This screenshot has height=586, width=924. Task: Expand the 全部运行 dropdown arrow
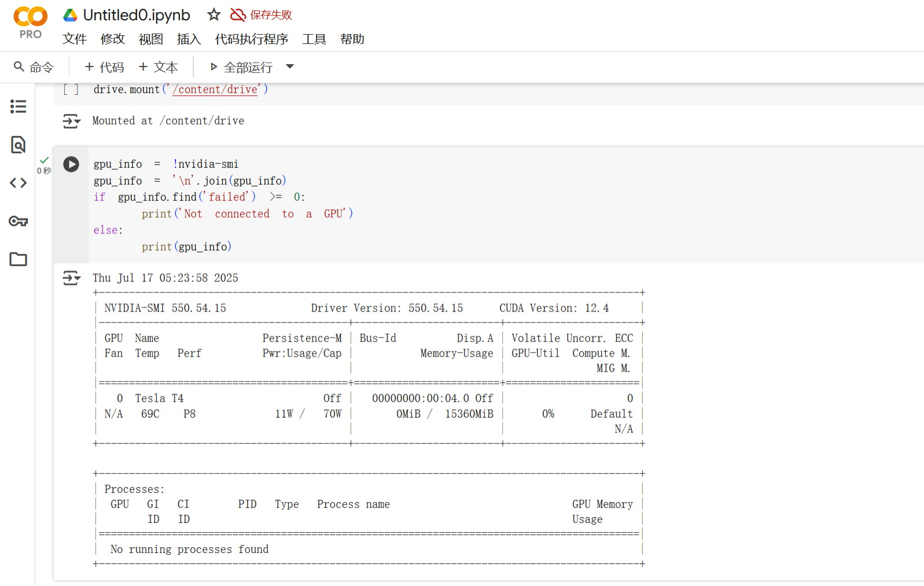pos(290,67)
